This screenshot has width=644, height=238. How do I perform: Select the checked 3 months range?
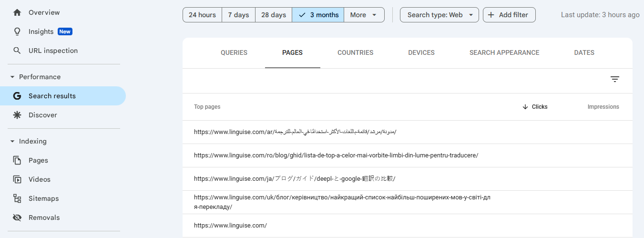[318, 15]
